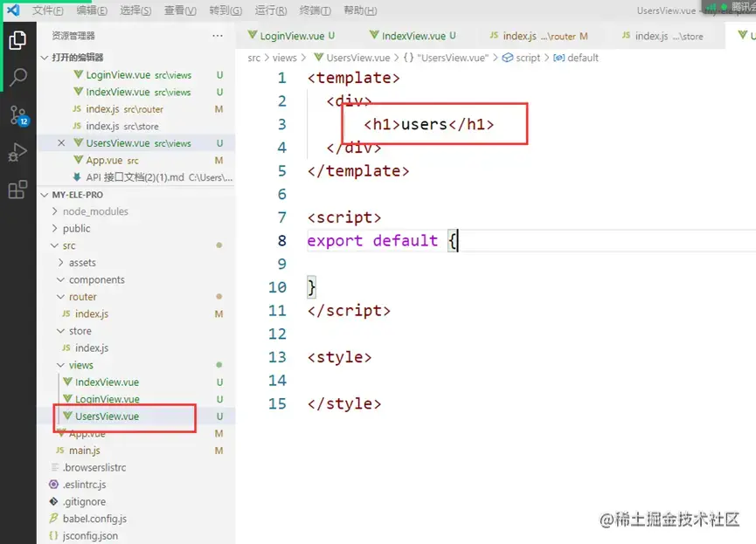Open index.js src\store in open editors
Viewport: 756px width, 544px height.
(x=122, y=126)
